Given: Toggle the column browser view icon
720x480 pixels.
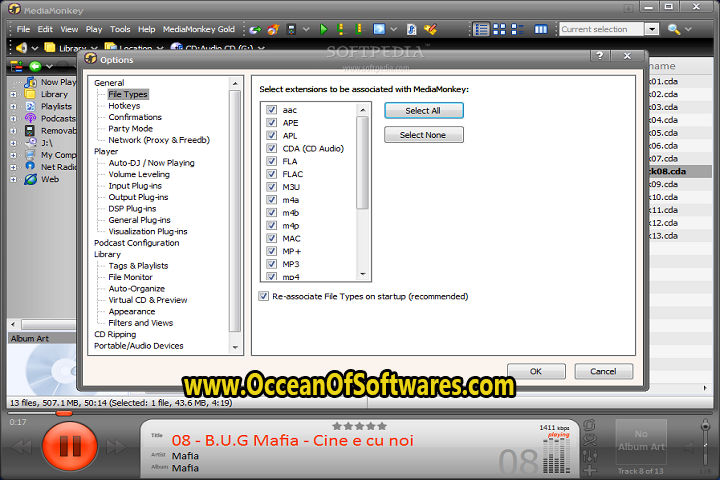Looking at the screenshot, I should point(540,29).
